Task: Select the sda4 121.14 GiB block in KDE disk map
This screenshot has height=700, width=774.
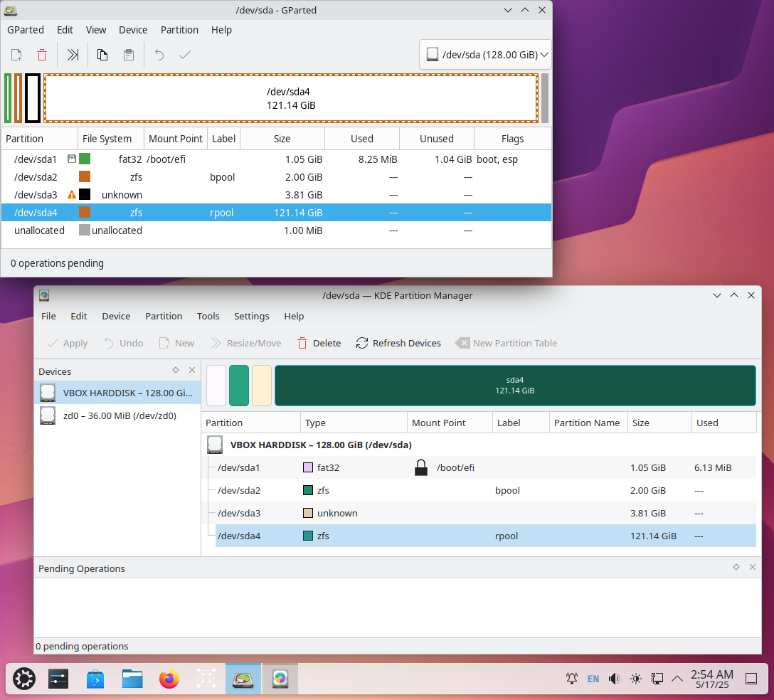Action: [515, 386]
